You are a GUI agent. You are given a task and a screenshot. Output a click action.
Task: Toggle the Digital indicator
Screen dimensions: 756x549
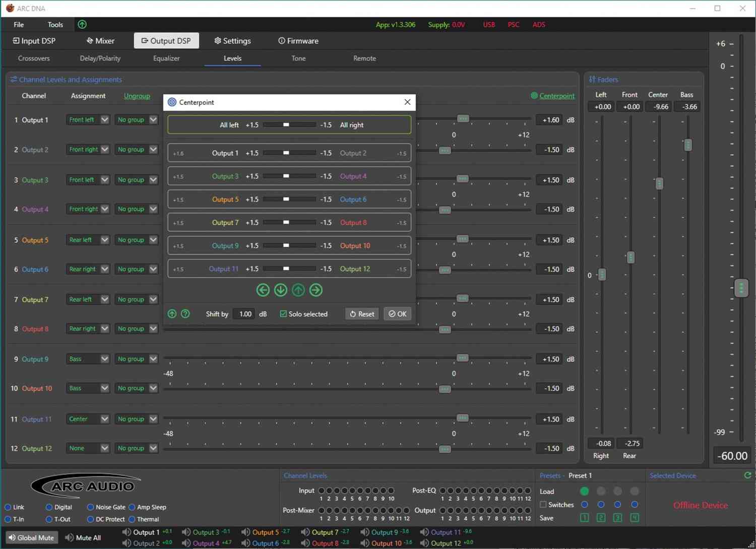tap(49, 507)
